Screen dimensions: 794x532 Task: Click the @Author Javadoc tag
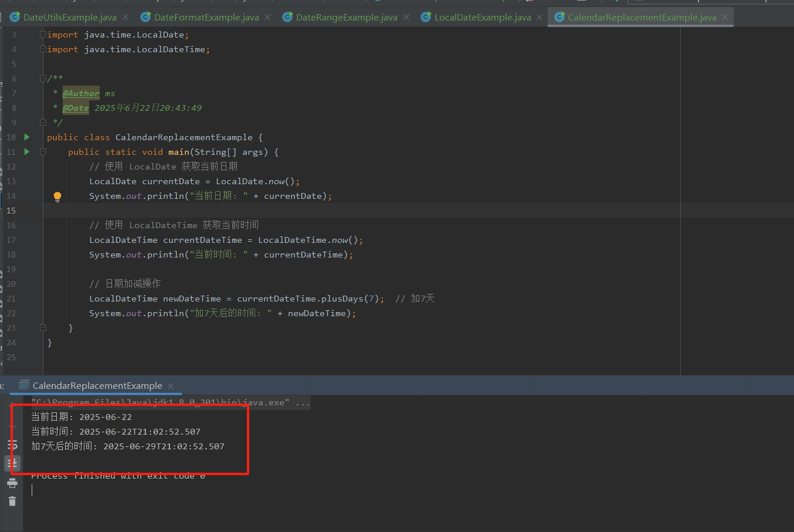pos(81,93)
